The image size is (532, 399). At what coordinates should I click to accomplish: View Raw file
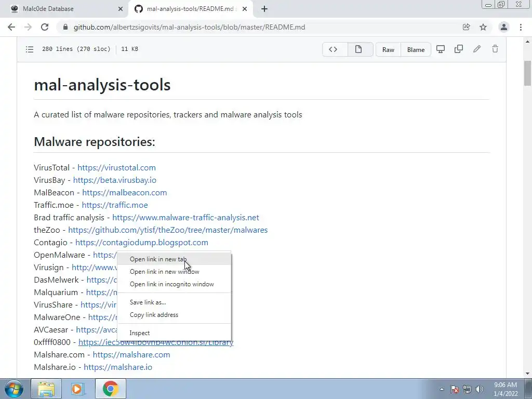(x=388, y=49)
